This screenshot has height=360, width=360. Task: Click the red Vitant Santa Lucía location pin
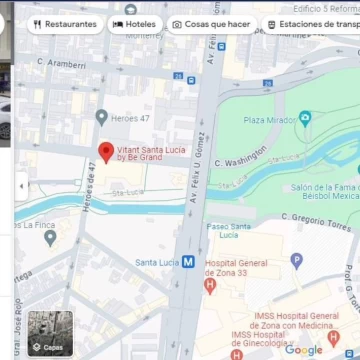point(106,152)
